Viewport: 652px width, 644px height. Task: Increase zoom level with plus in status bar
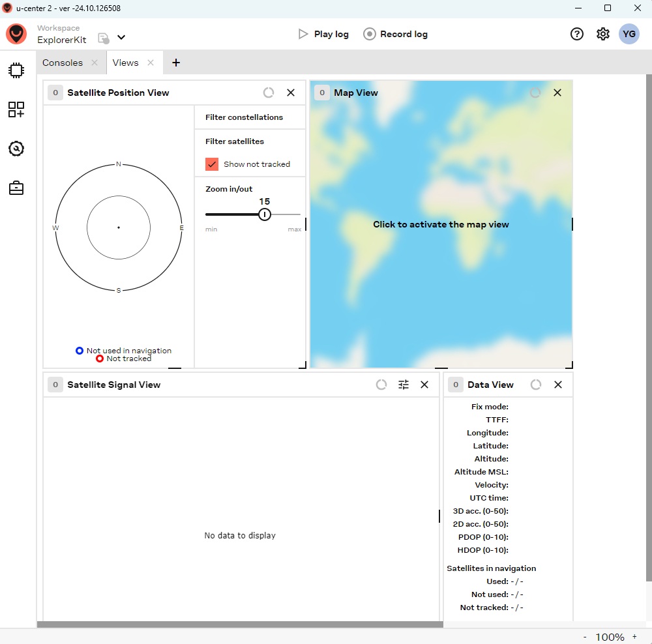[x=634, y=637]
